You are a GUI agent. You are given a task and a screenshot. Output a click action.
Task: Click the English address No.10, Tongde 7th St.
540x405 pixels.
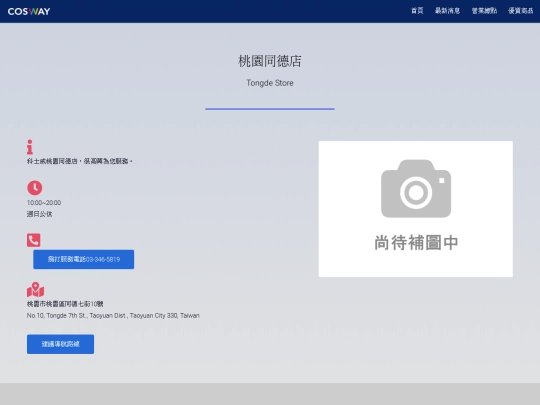tap(113, 315)
